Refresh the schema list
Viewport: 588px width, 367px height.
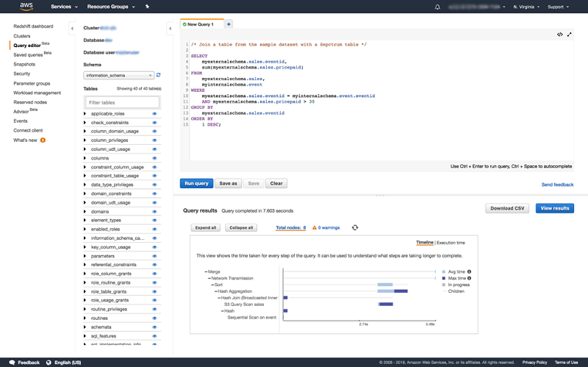[158, 75]
